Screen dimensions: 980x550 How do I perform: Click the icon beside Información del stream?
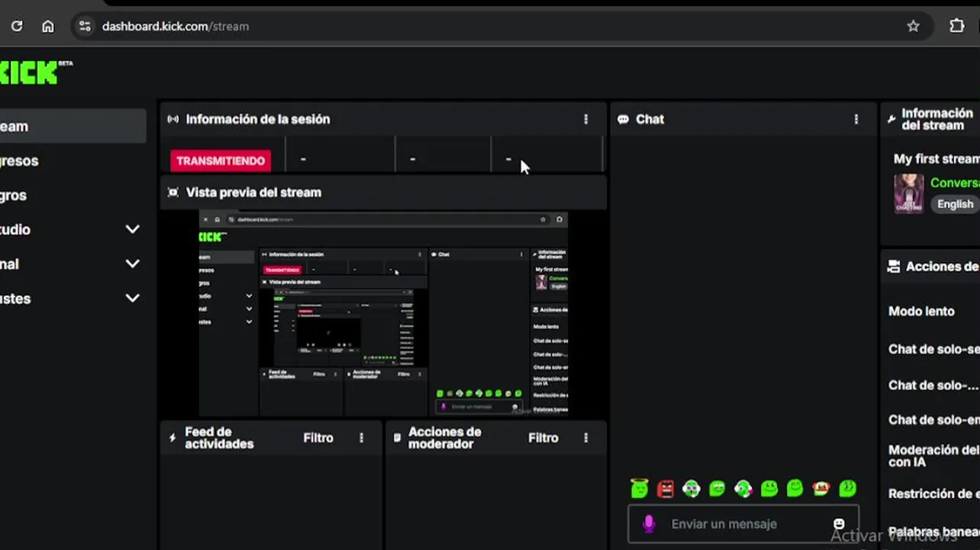pos(891,119)
